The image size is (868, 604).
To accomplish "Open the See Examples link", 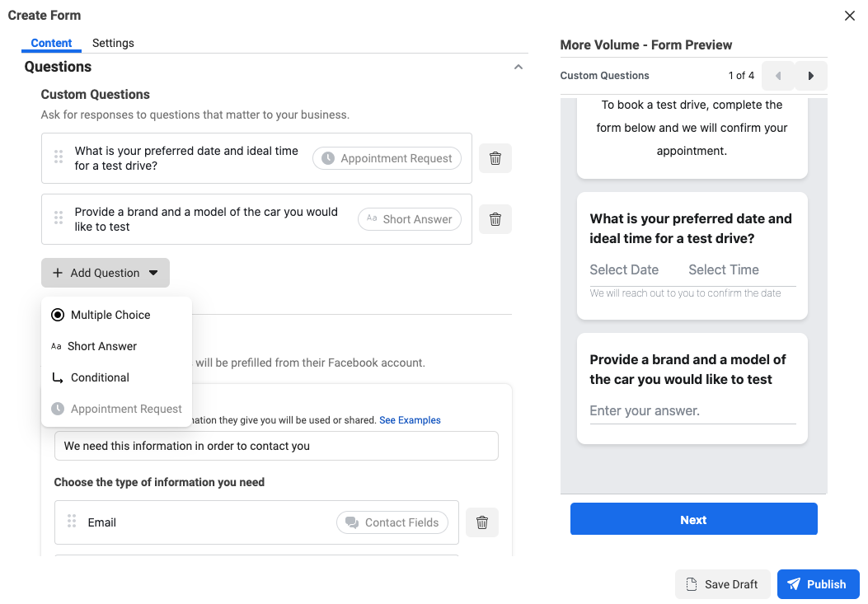I will [411, 420].
